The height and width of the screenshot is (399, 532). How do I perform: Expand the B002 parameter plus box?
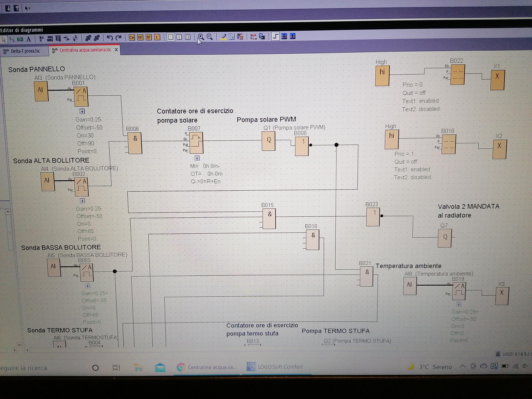click(x=82, y=201)
